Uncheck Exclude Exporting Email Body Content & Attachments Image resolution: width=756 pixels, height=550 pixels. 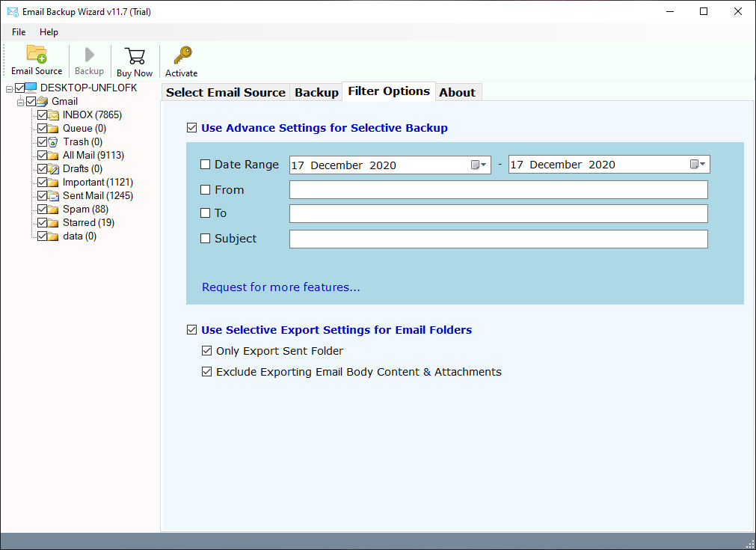[x=207, y=372]
